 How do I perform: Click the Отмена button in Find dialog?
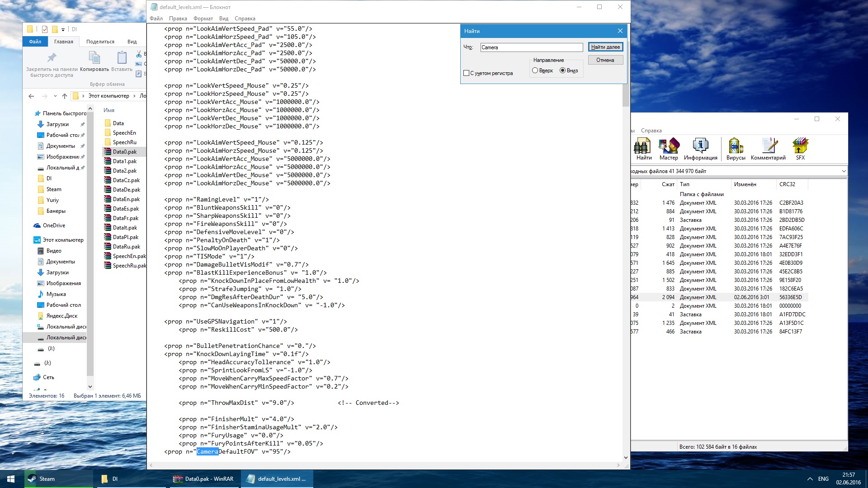pos(606,60)
